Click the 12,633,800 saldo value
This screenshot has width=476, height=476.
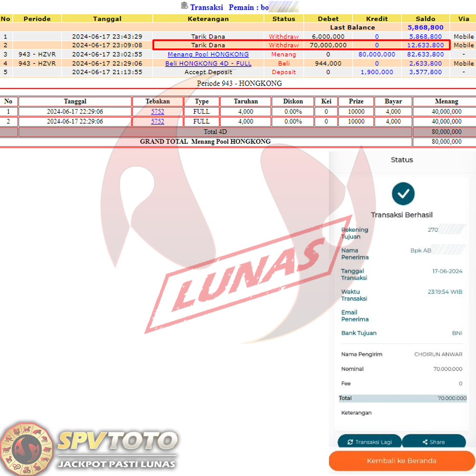(426, 45)
